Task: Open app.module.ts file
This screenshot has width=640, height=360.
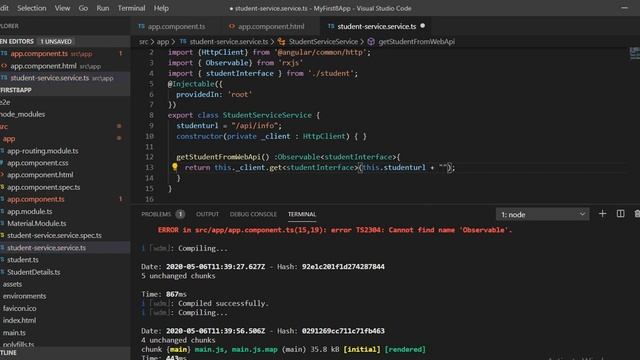Action: tap(29, 211)
